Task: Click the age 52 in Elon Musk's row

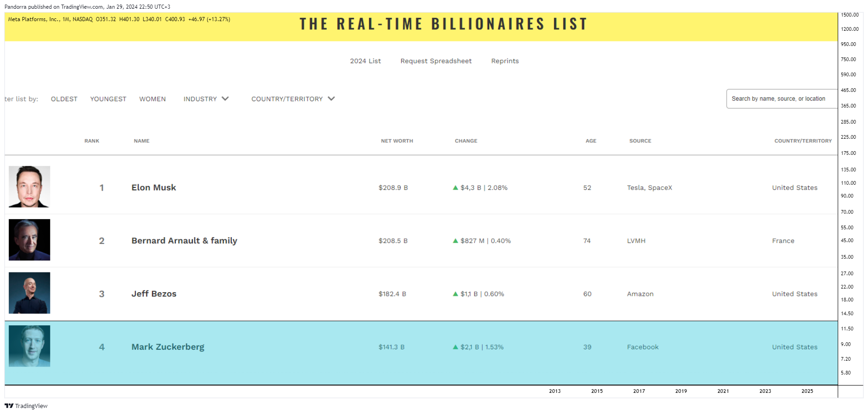Action: click(x=587, y=187)
